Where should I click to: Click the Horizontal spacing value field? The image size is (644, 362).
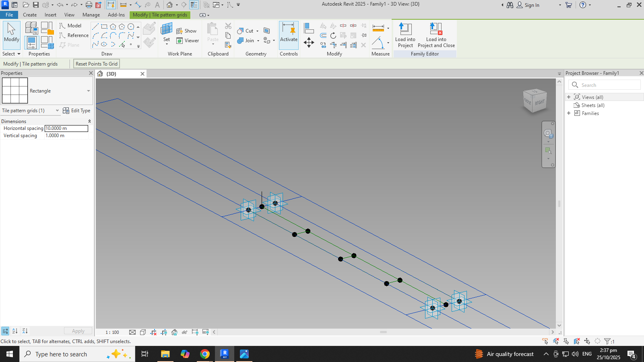[x=66, y=128]
